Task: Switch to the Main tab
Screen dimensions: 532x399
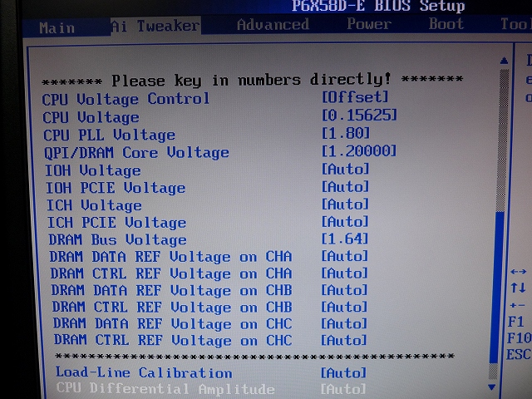Action: (57, 27)
